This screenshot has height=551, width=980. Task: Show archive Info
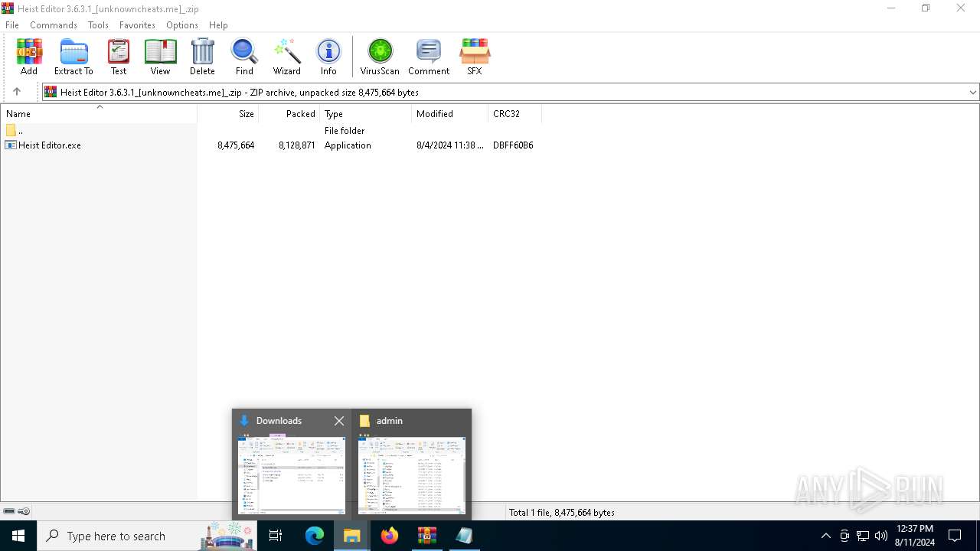pyautogui.click(x=328, y=57)
